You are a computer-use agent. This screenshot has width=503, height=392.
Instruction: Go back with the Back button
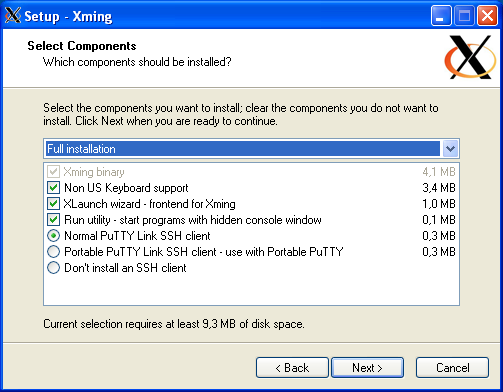(292, 368)
